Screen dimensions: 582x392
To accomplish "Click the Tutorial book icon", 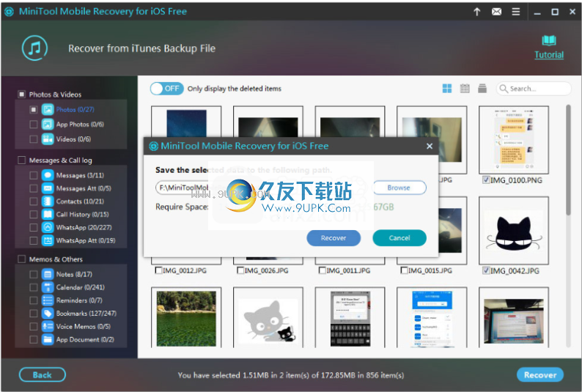I will (x=548, y=40).
